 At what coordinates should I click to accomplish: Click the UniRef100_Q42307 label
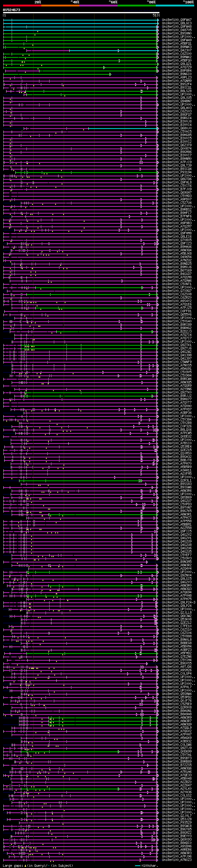pos(177,50)
